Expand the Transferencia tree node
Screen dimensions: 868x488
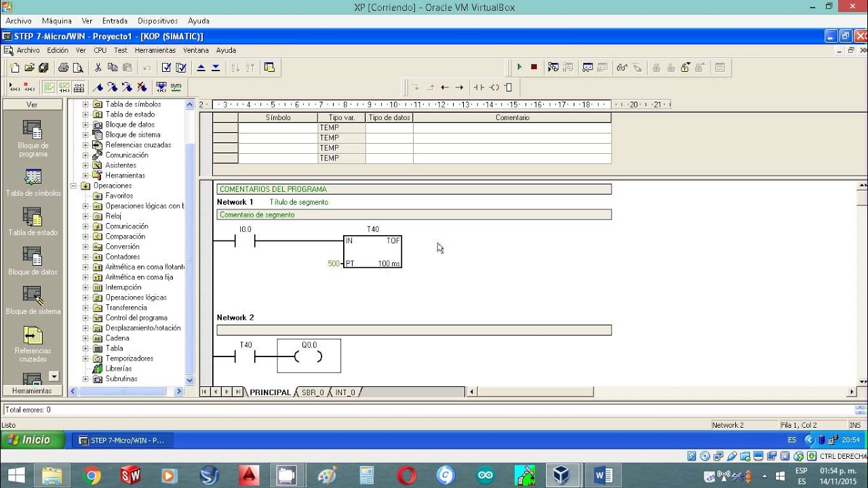tap(85, 308)
